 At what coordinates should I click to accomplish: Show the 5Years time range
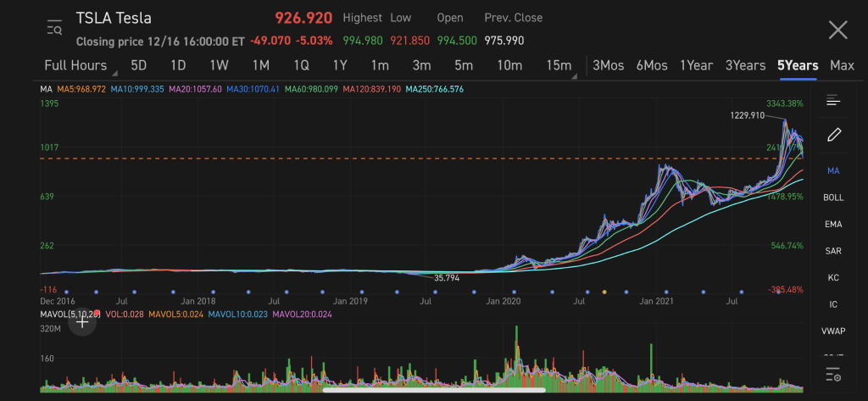pos(798,65)
